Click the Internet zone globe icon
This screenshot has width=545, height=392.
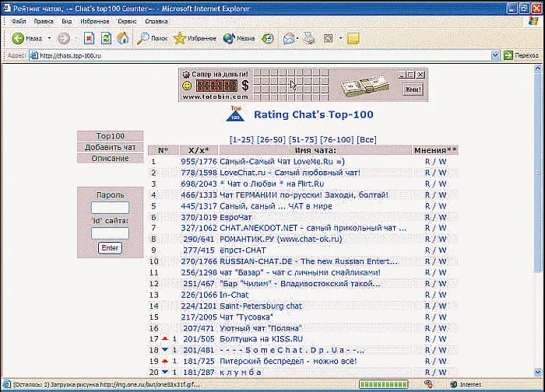point(453,384)
